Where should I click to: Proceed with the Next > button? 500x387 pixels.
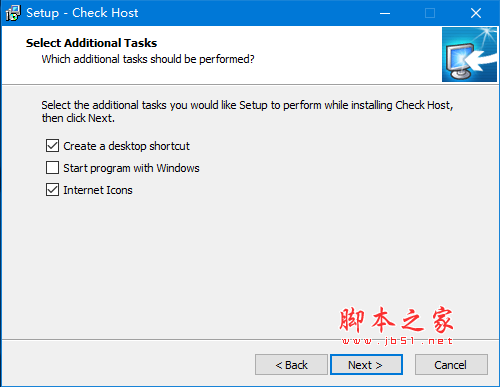366,365
